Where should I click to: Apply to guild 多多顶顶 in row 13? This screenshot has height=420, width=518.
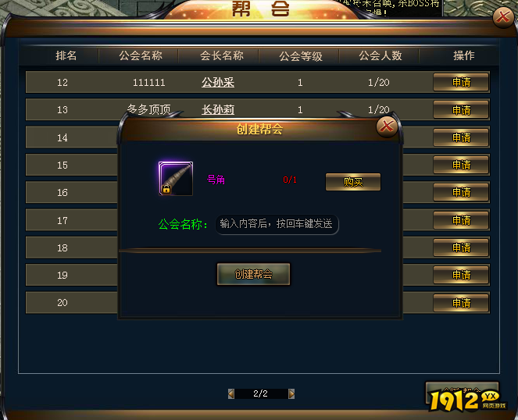(461, 109)
